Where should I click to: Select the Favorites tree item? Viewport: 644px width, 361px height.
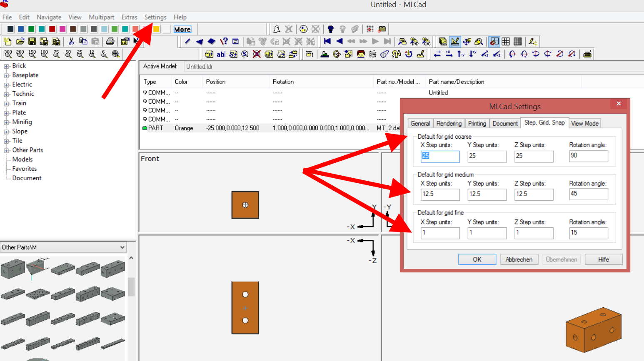pos(25,169)
